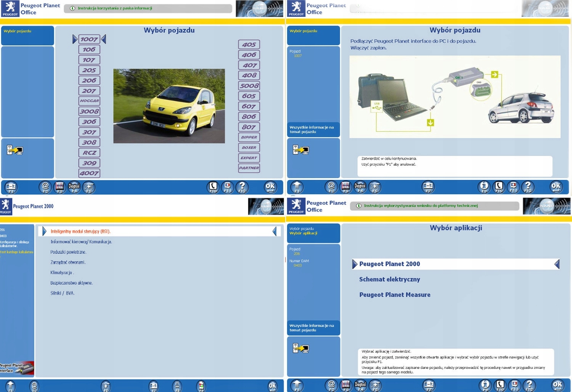Click 'Wybór pojazdu' in the vehicle list sidebar
This screenshot has height=392, width=572.
[x=18, y=31]
